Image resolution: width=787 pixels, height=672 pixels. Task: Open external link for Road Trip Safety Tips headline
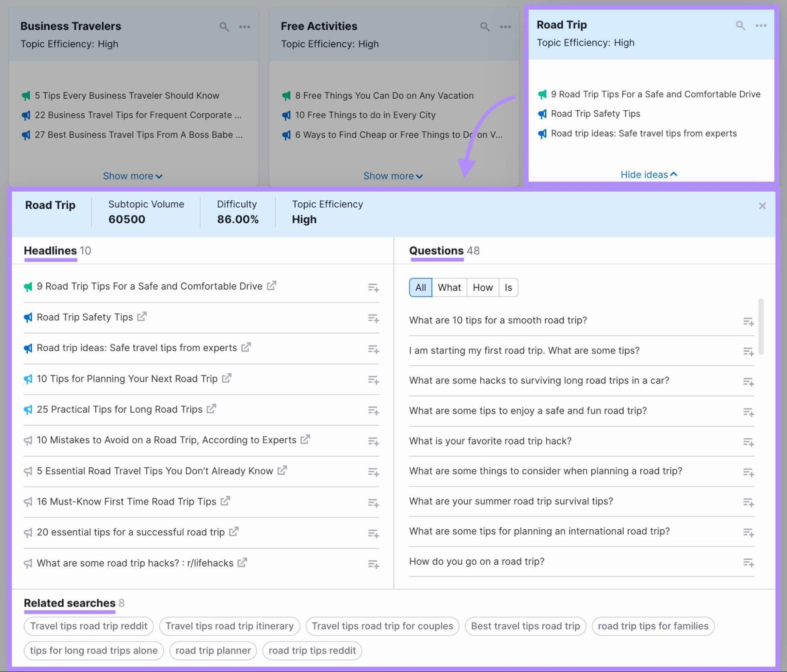[x=143, y=316]
